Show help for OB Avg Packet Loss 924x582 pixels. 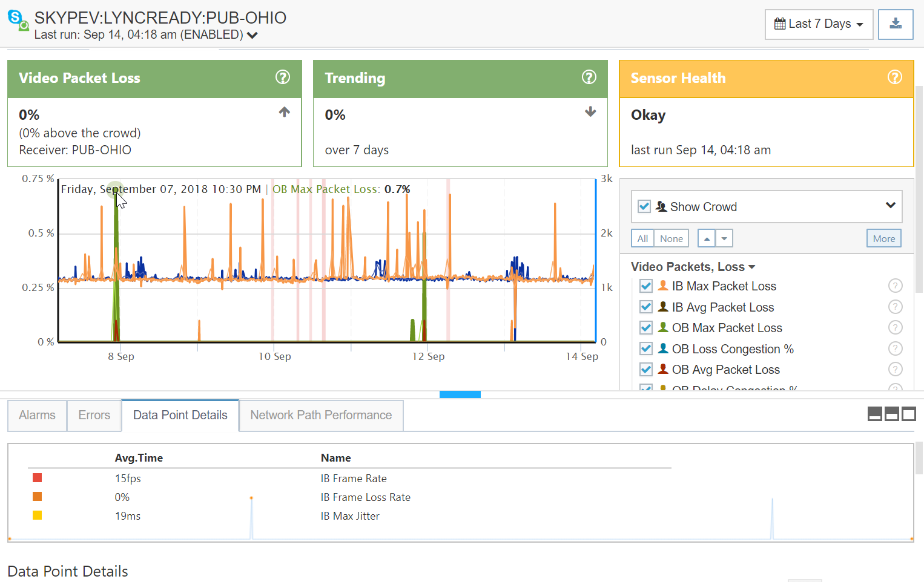click(895, 369)
